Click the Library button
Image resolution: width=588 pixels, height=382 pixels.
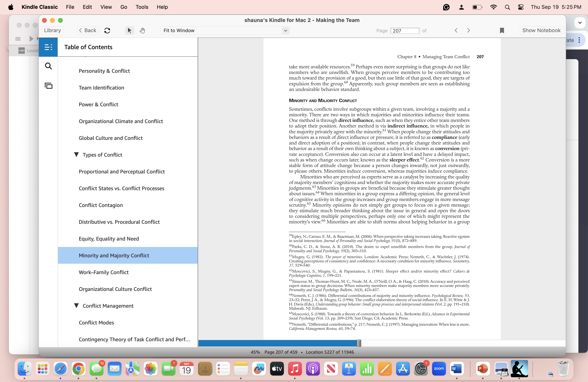(52, 30)
